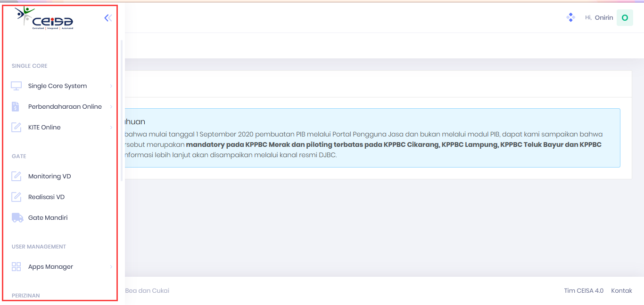Click the Monitoring VD pencil icon
The image size is (644, 305).
[17, 177]
